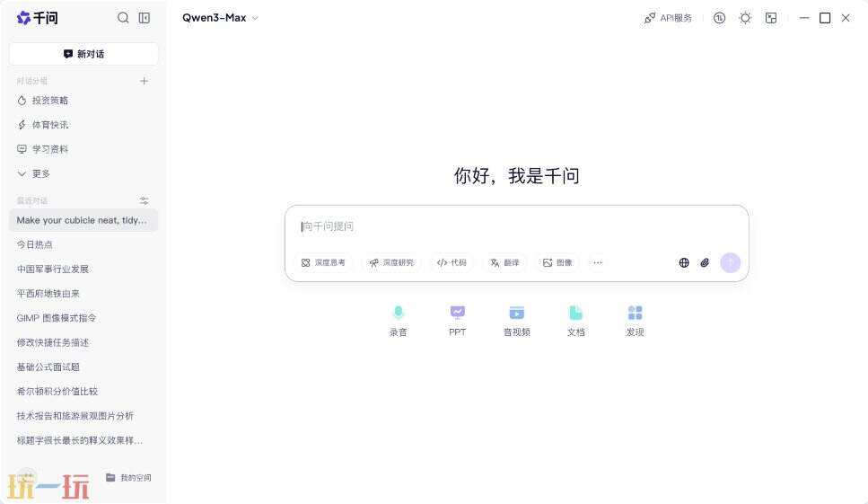Toggle 深度研究 mode
Viewport: 868px width, 504px height.
point(391,262)
